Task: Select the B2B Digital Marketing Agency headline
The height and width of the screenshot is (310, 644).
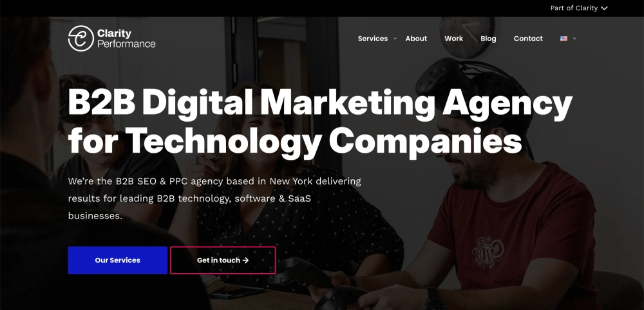Action: coord(320,122)
